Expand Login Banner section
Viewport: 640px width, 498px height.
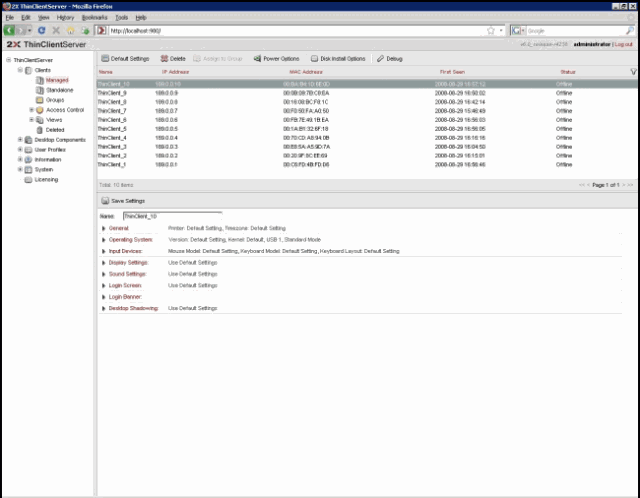[104, 297]
